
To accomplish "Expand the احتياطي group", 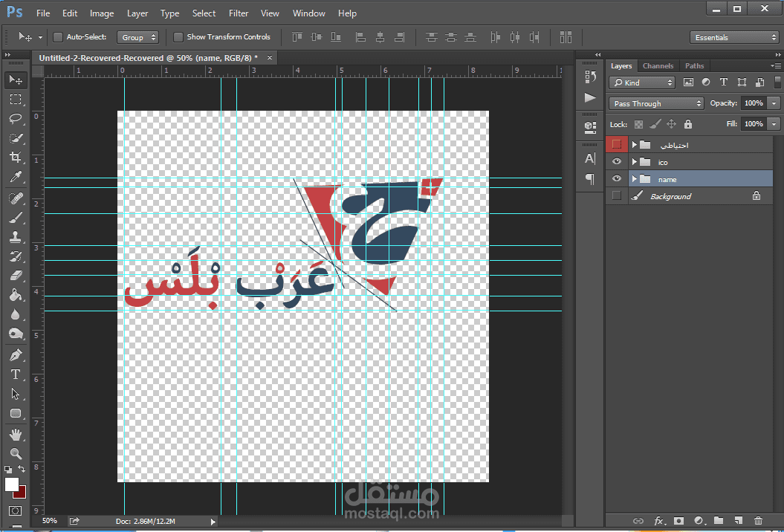I will coord(634,144).
